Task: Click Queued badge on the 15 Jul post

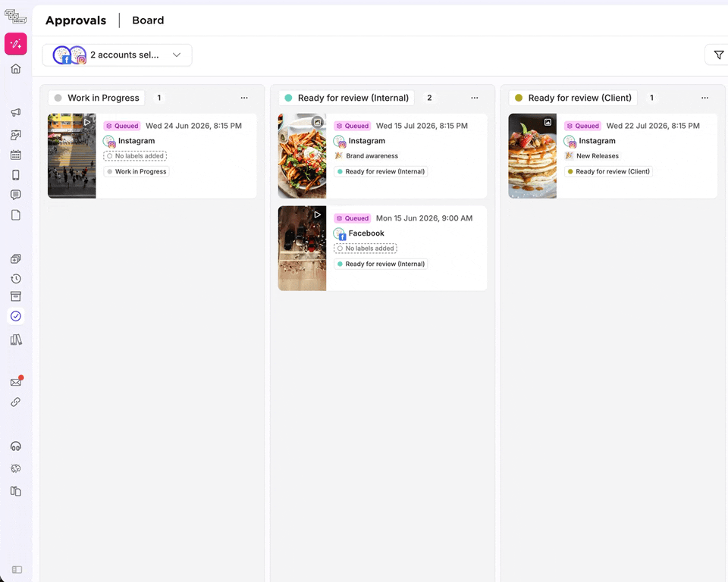Action: tap(353, 126)
